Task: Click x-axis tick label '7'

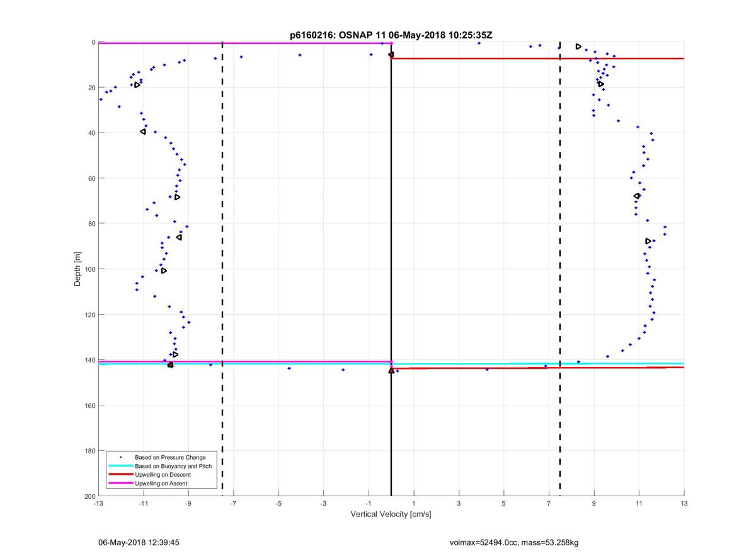Action: pyautogui.click(x=549, y=503)
